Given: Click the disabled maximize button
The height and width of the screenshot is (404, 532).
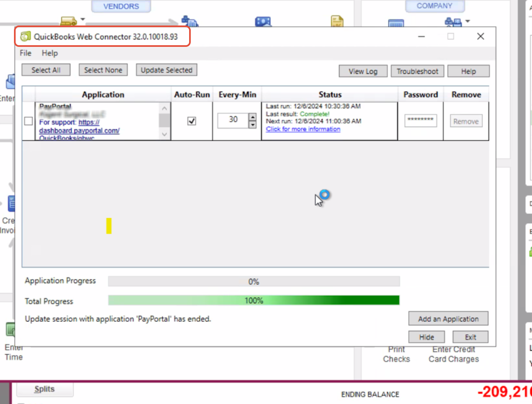Looking at the screenshot, I should (x=451, y=37).
